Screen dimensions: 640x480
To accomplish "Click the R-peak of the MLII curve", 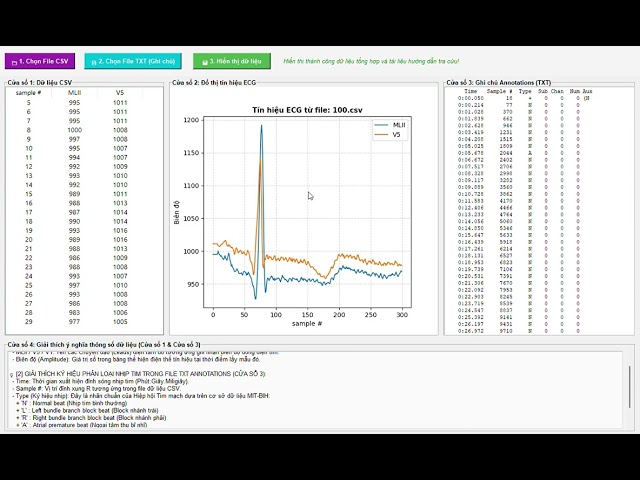I will (261, 126).
